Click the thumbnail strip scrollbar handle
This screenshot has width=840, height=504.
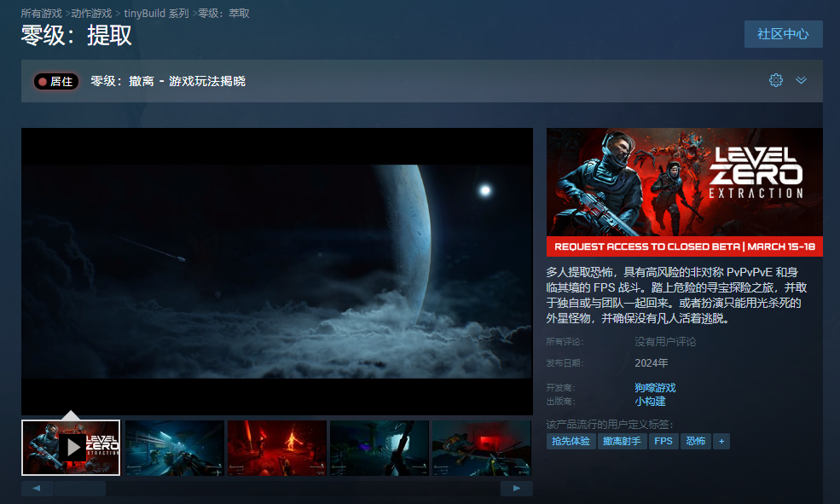pyautogui.click(x=80, y=488)
